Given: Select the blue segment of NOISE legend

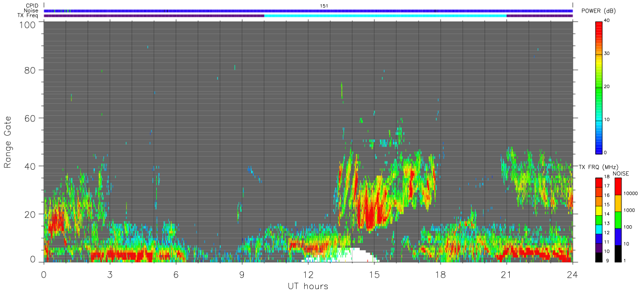Looking at the screenshot, I should (x=618, y=236).
